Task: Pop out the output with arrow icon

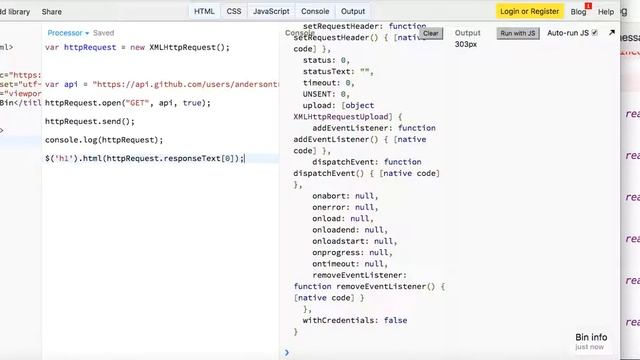Action: [x=611, y=33]
